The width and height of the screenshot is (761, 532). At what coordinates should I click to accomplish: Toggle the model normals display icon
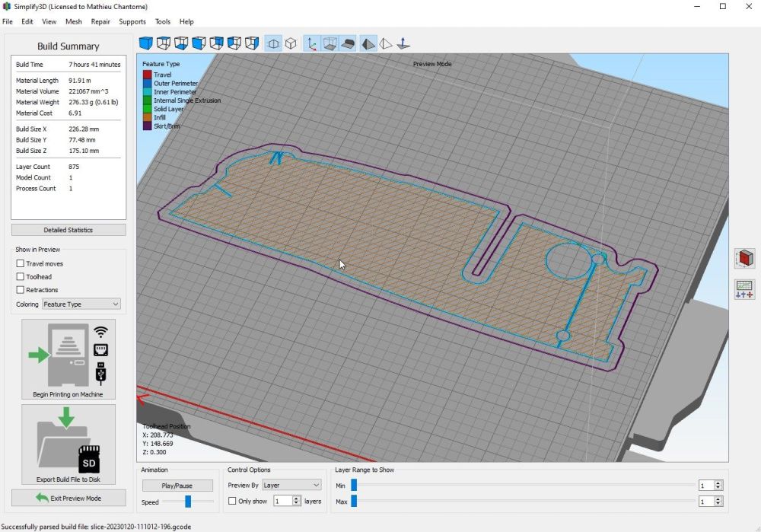click(404, 43)
